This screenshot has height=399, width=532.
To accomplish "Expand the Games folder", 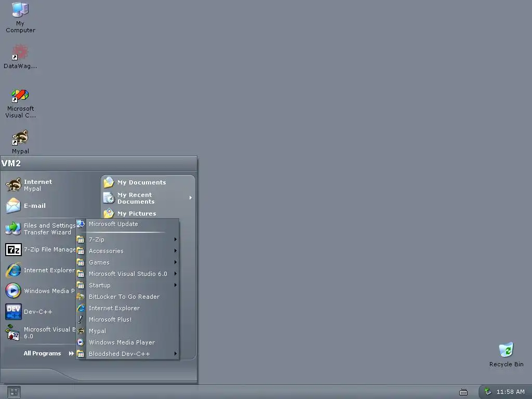I will [x=128, y=262].
